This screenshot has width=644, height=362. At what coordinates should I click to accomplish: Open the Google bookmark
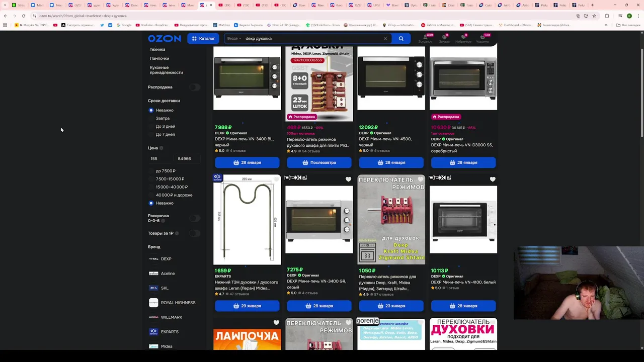124,25
